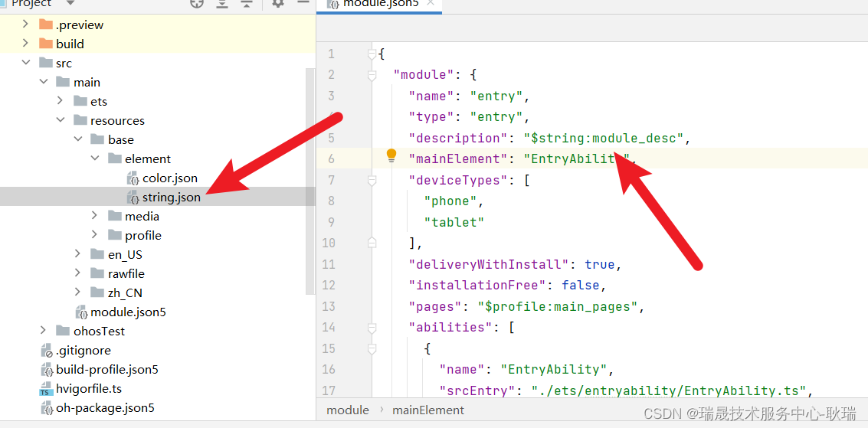
Task: Select the module.json5 file icon in tree
Action: 81,312
